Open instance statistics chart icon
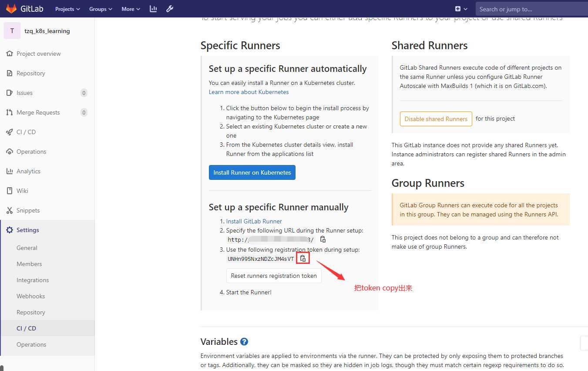 click(153, 9)
